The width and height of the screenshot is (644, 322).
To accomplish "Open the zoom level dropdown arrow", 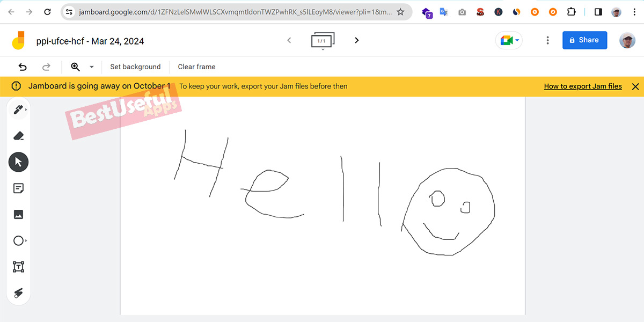I will 91,67.
